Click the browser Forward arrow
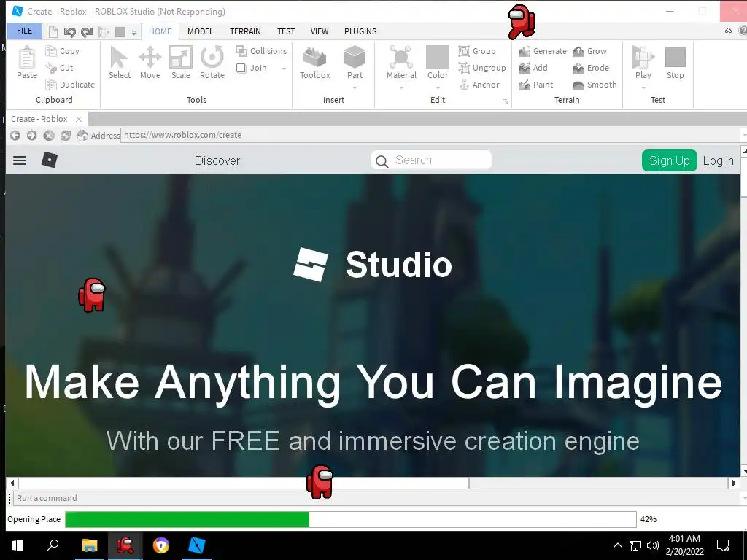 pyautogui.click(x=31, y=135)
